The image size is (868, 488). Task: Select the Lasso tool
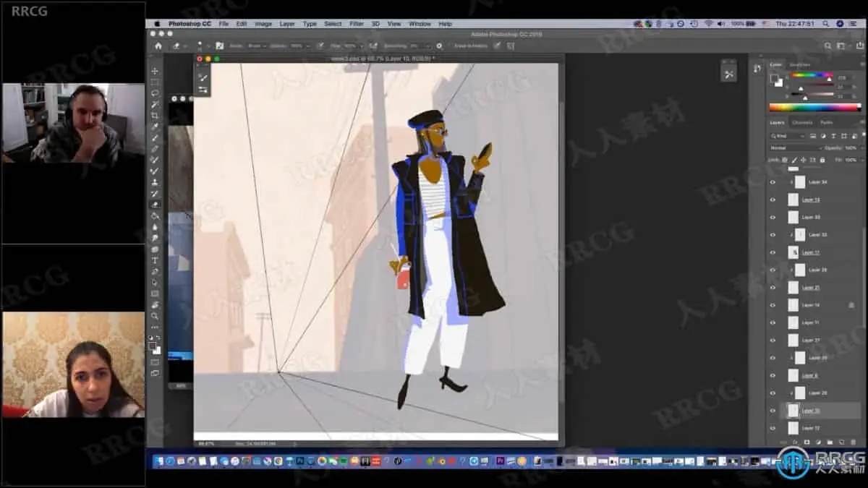pos(155,93)
